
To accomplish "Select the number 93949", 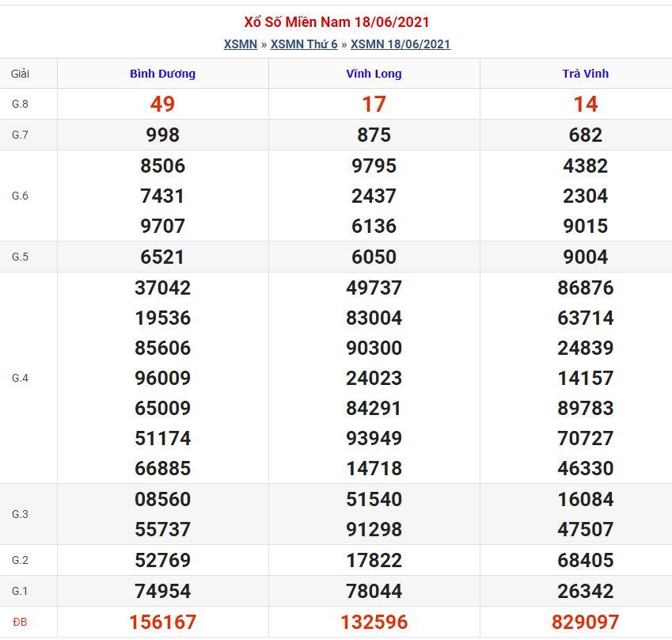I will [374, 438].
